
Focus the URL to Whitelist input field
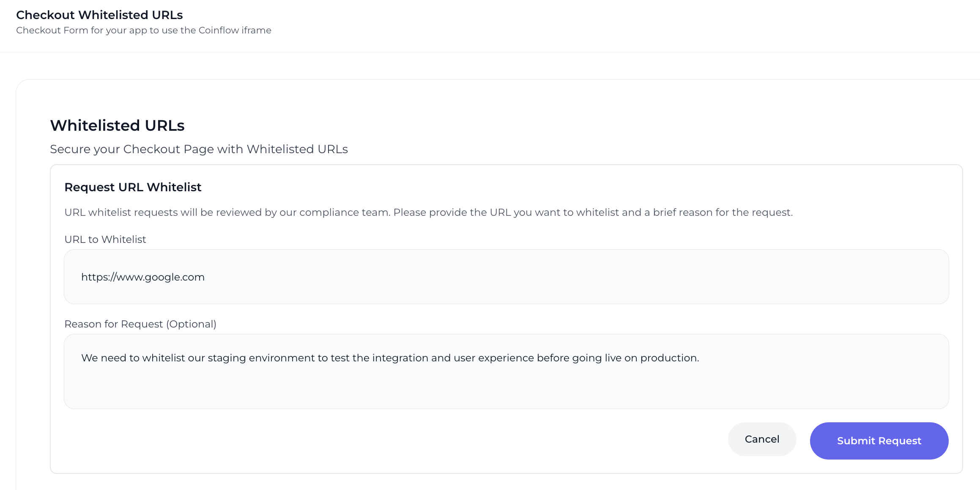[506, 277]
